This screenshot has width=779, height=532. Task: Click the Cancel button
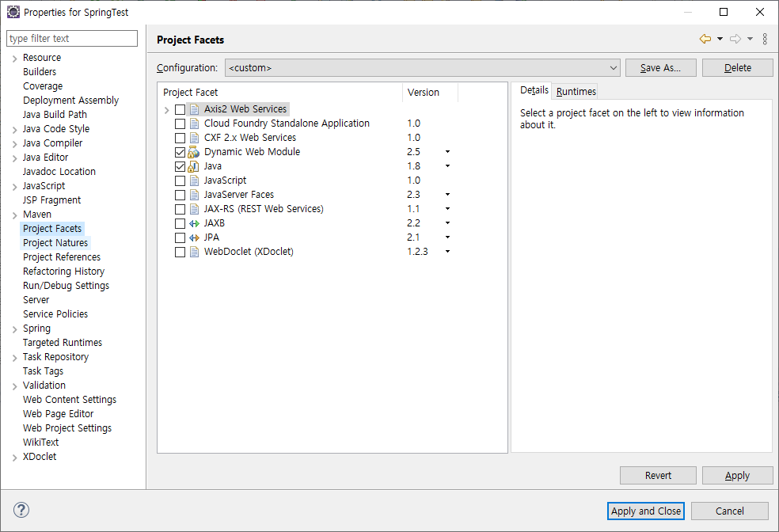[x=729, y=511]
